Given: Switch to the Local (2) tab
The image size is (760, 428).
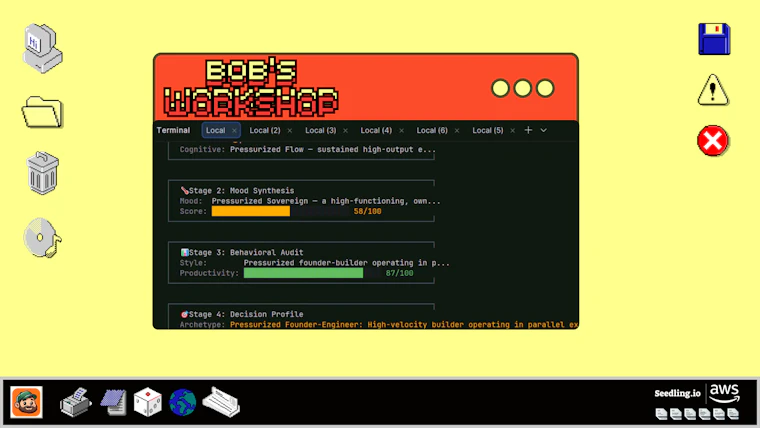Looking at the screenshot, I should coord(265,130).
